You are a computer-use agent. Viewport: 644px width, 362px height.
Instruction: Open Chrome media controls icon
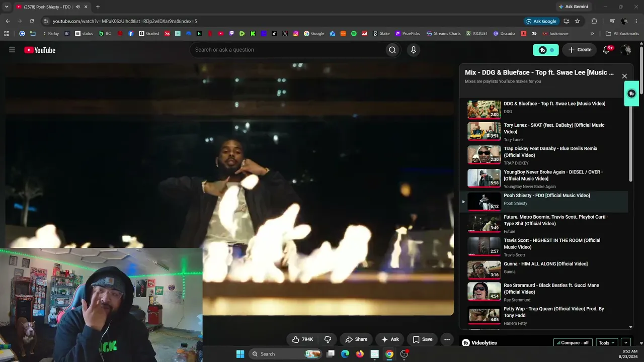pos(612,21)
